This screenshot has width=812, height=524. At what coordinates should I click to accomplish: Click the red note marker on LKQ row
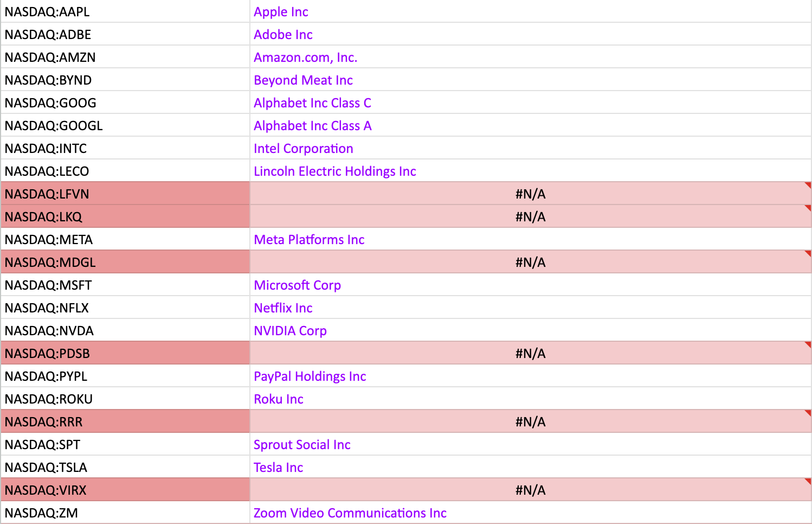[808, 208]
